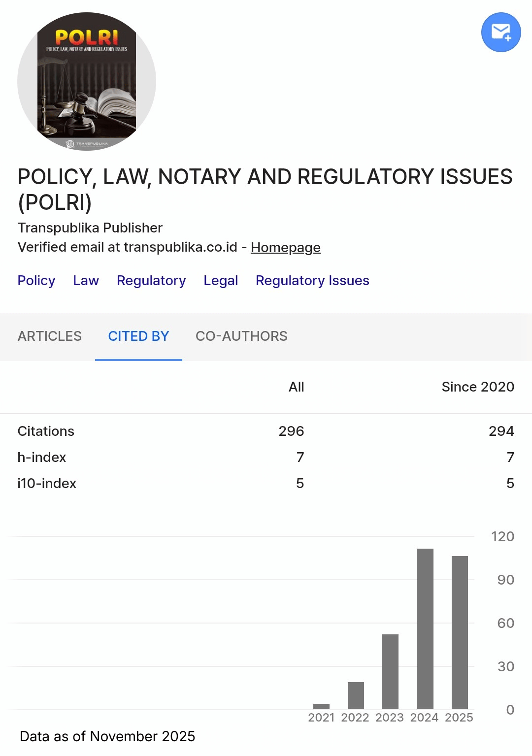Image resolution: width=532 pixels, height=756 pixels.
Task: Click the Regulatory topic link
Action: (151, 281)
